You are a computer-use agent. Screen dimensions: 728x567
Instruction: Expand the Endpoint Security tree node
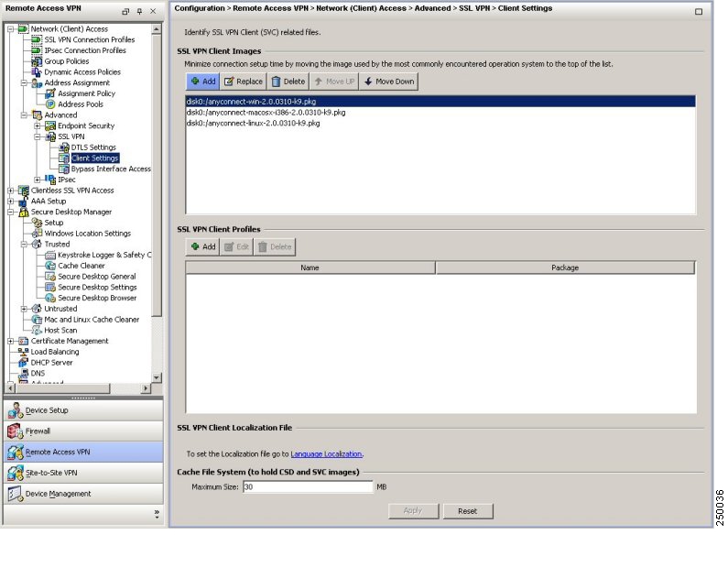(38, 125)
